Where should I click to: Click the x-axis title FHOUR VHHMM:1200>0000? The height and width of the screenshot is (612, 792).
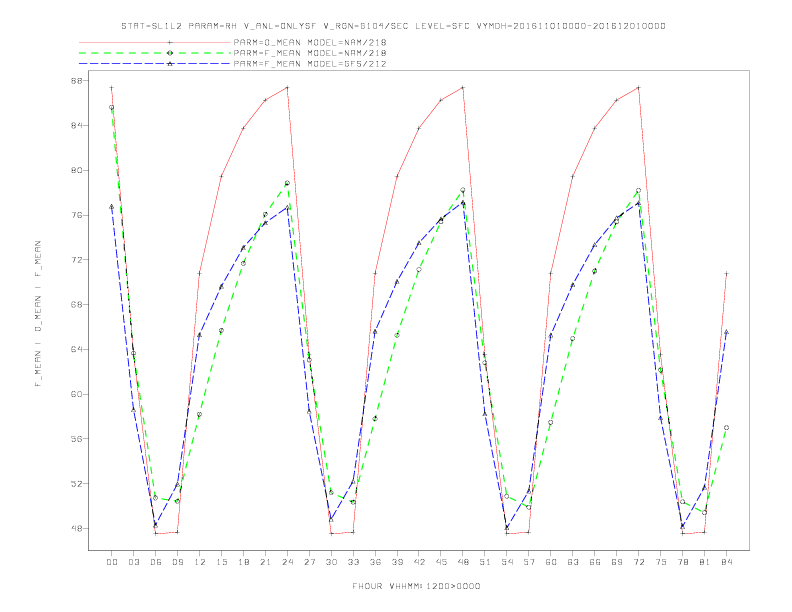click(416, 586)
